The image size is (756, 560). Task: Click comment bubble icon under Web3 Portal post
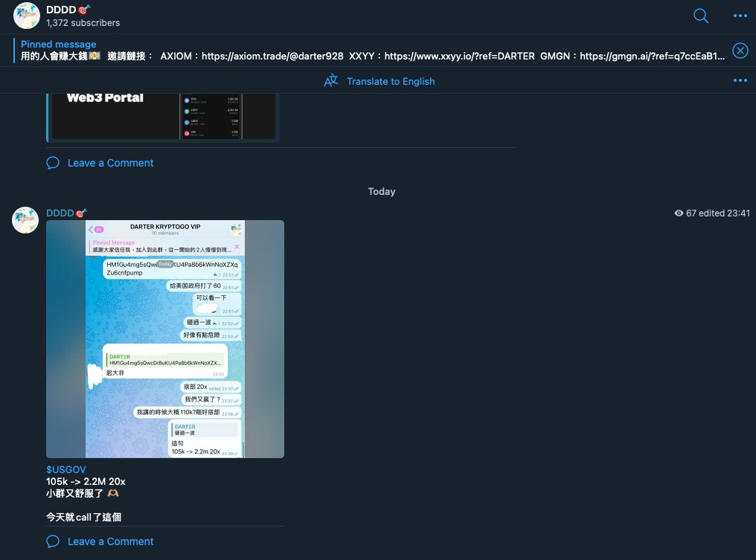(53, 163)
